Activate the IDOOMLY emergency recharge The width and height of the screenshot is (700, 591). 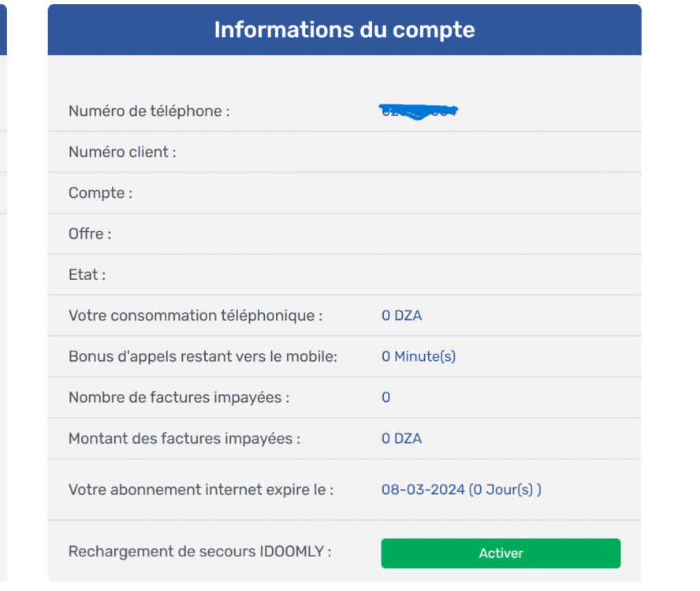coord(501,553)
